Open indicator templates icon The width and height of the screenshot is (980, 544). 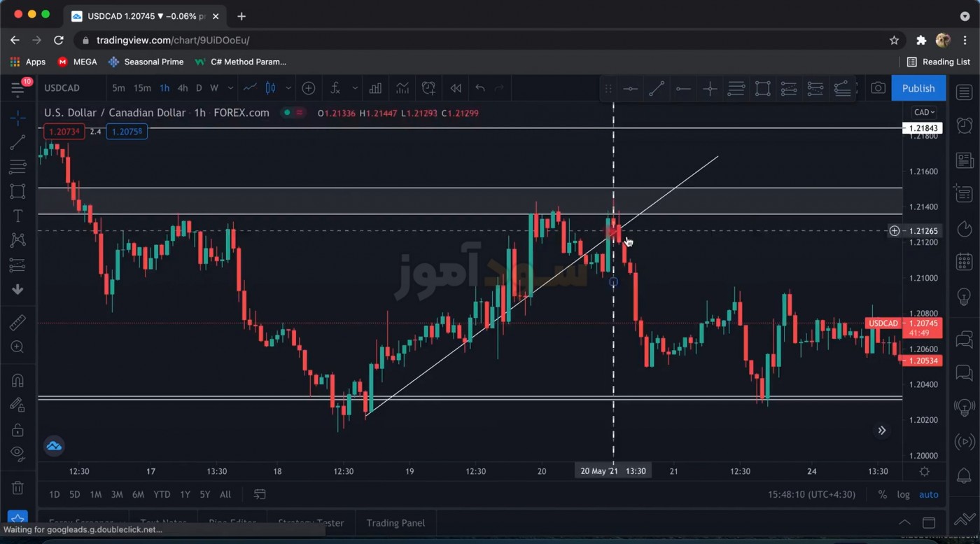click(x=402, y=88)
